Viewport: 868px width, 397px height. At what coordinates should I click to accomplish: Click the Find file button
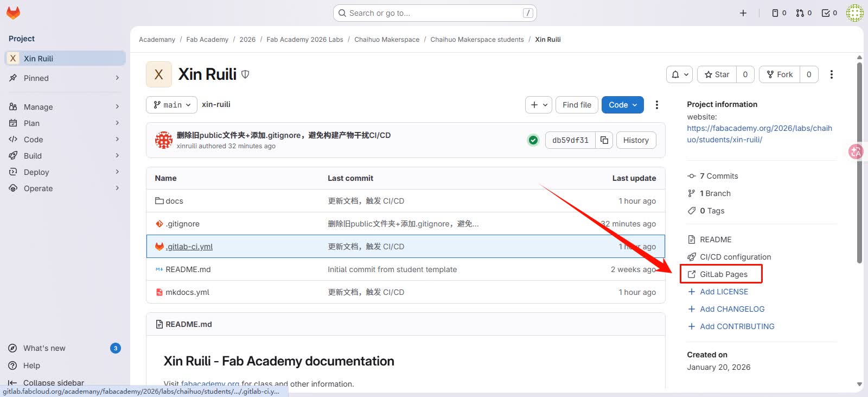(577, 105)
